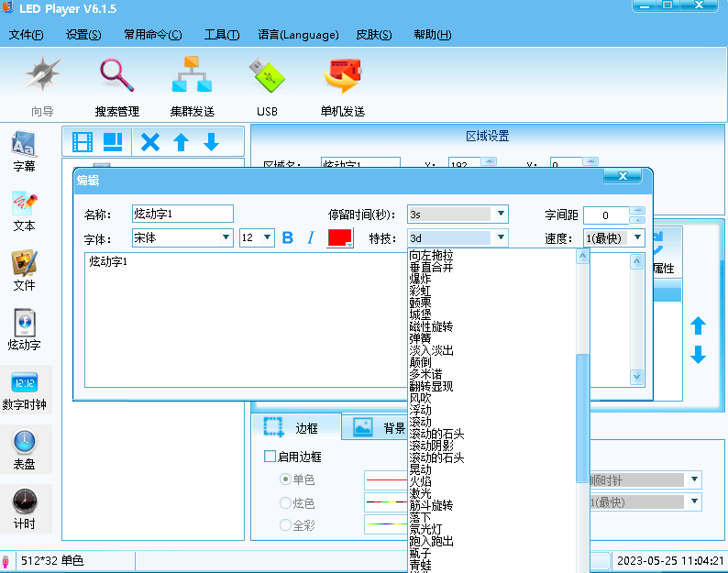
Task: Open the 顺时针 direction dropdown
Action: point(694,479)
